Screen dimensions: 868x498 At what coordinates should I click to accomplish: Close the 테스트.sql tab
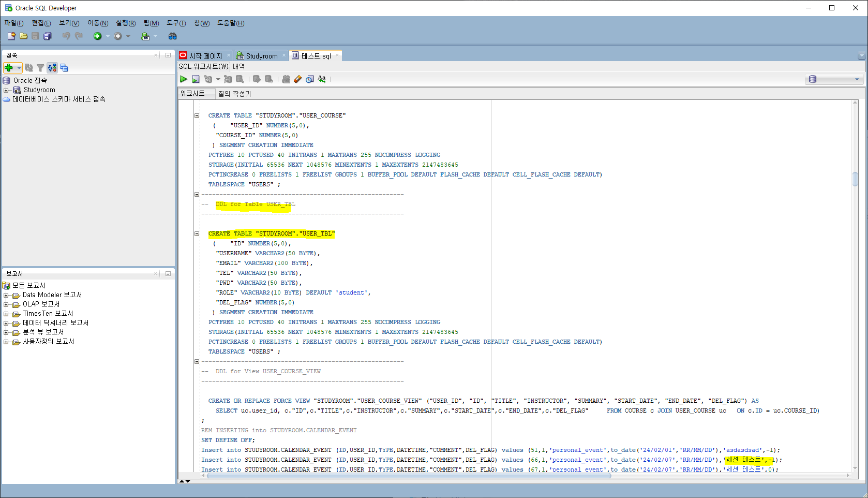click(x=337, y=55)
